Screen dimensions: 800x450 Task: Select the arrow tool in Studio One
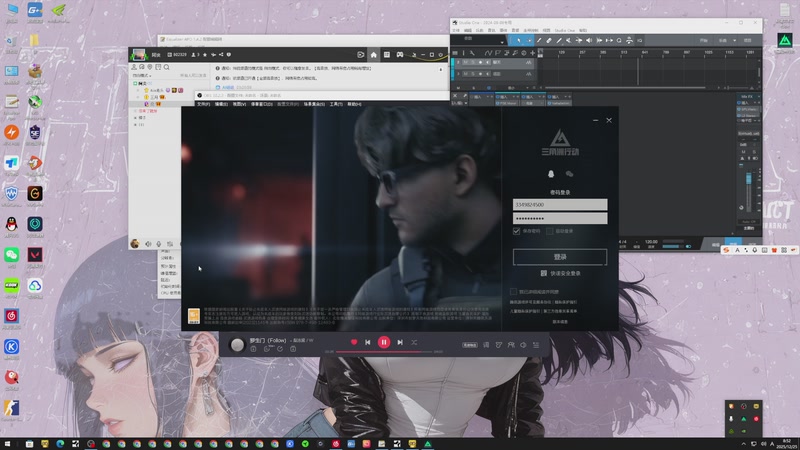point(518,40)
